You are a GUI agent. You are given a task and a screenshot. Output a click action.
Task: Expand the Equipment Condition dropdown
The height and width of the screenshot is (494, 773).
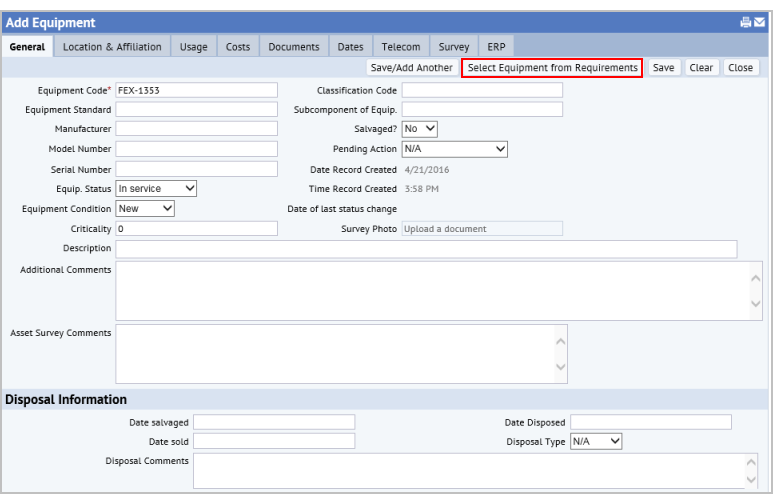145,208
